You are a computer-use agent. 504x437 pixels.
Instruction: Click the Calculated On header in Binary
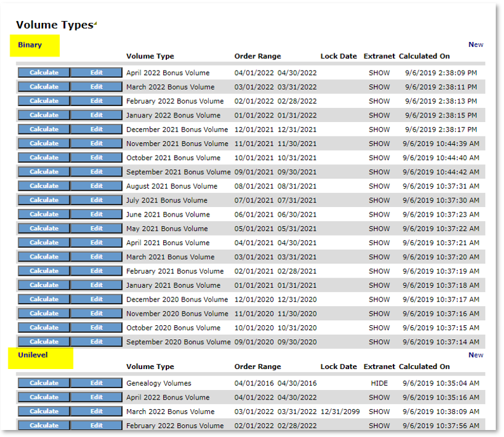click(424, 57)
